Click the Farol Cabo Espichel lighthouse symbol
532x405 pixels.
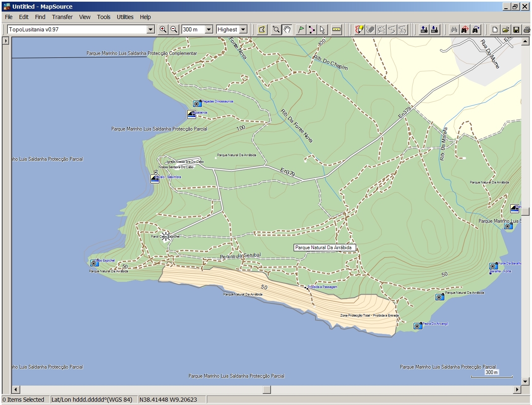[x=166, y=236]
